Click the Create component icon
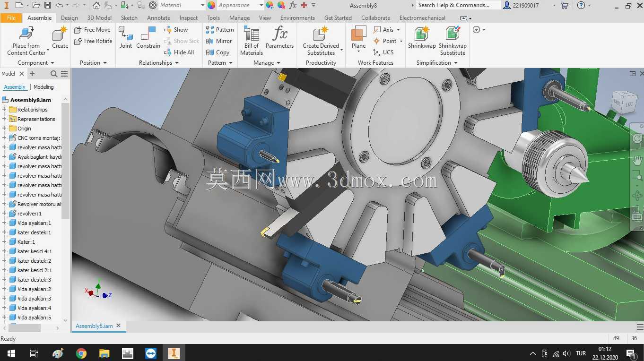This screenshot has width=644, height=361. 60,34
